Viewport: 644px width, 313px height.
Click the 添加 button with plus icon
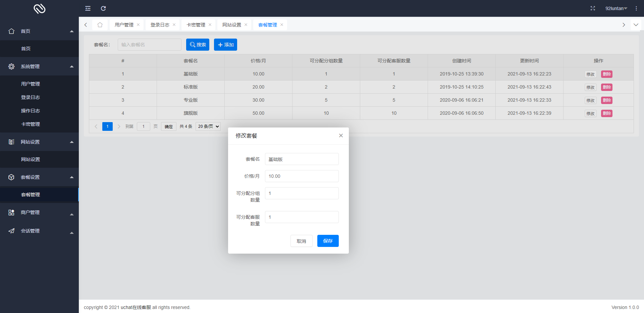coord(225,45)
